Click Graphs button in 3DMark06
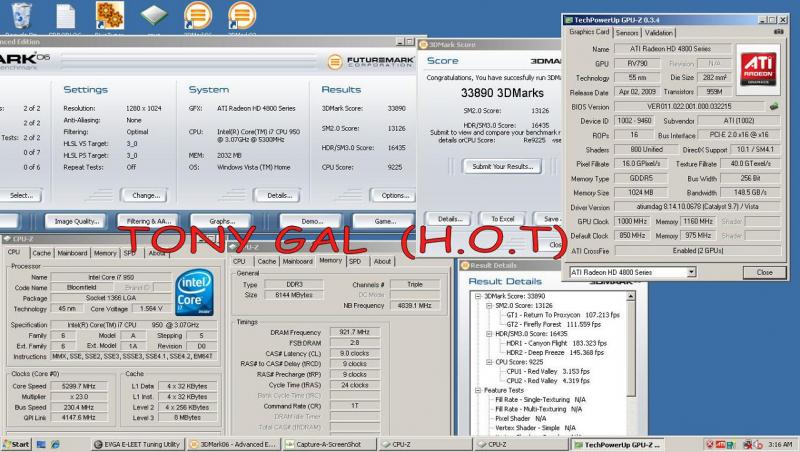 pyautogui.click(x=222, y=221)
